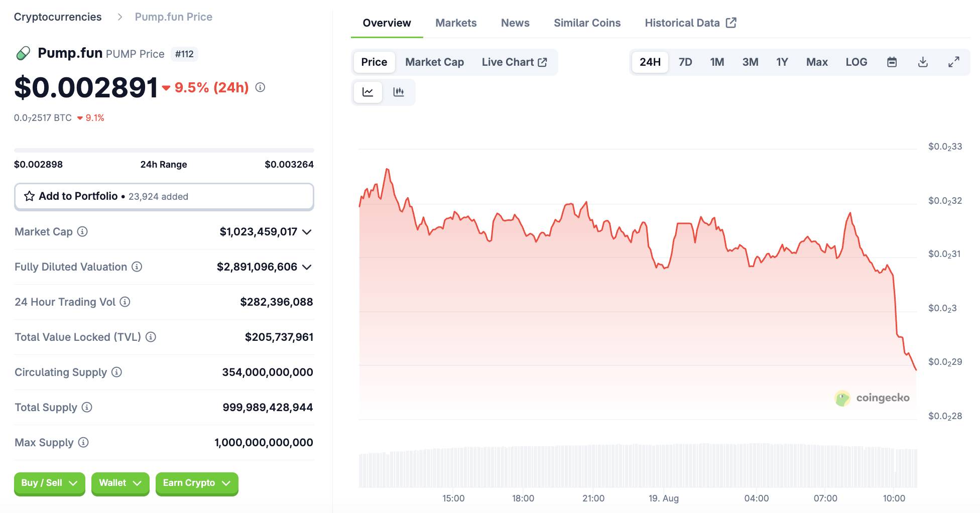Expand chart to fullscreen
This screenshot has height=513, width=980.
[954, 62]
